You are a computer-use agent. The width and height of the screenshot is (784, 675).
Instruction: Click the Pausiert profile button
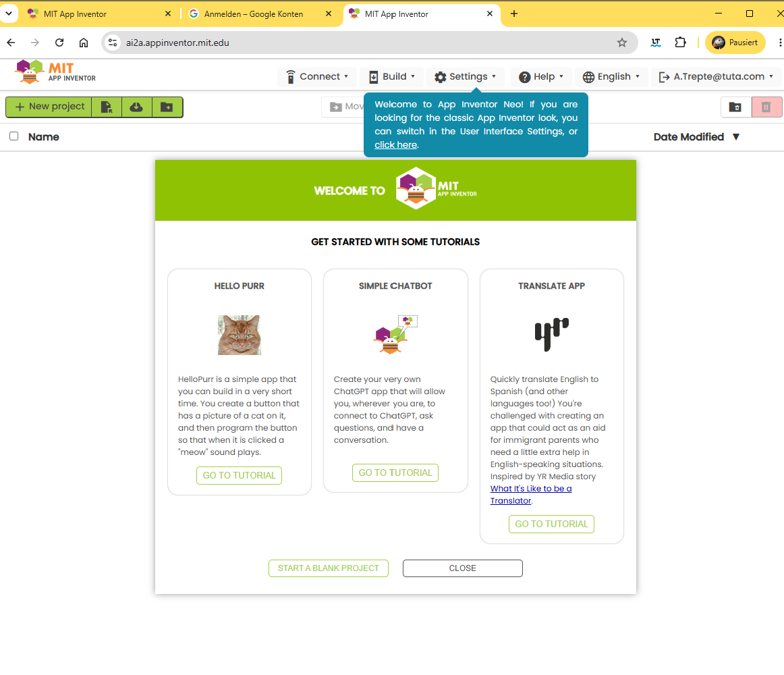tap(735, 43)
